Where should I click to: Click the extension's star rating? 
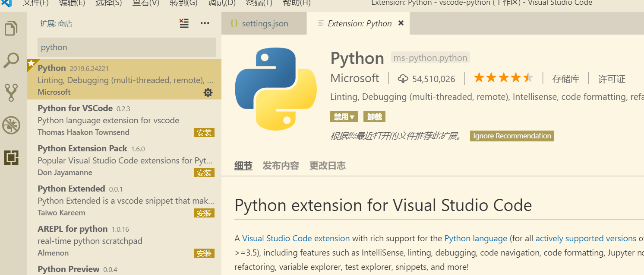[503, 77]
